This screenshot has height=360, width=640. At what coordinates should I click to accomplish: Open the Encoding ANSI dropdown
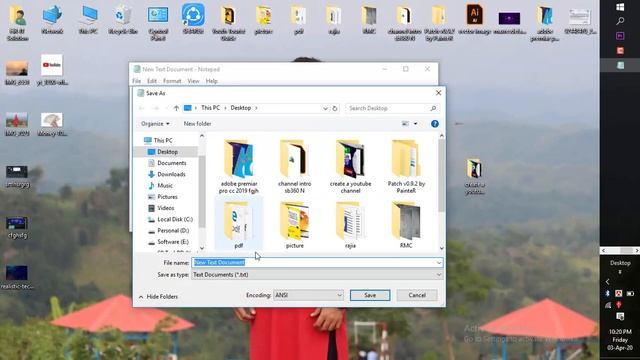[308, 295]
